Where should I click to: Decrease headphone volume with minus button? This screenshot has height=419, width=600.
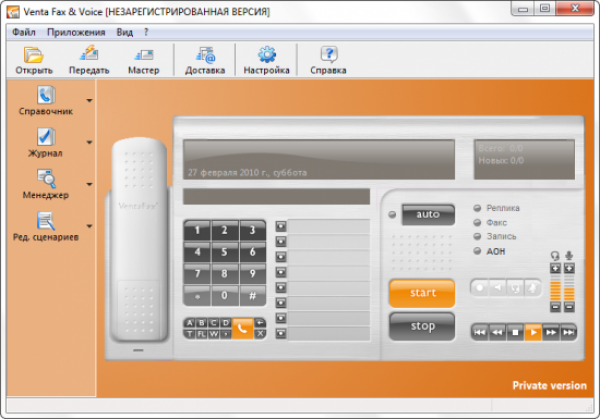coord(555,307)
